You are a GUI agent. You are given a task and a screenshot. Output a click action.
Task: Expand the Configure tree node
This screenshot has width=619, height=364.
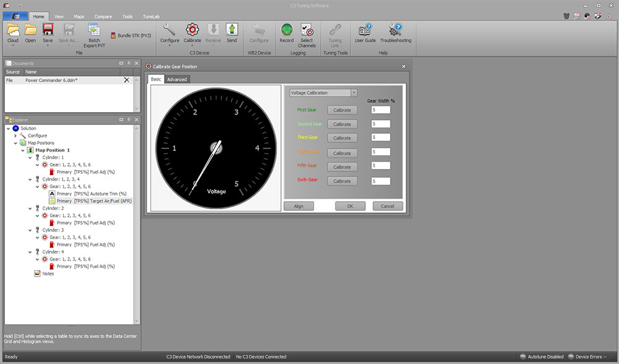pos(15,136)
